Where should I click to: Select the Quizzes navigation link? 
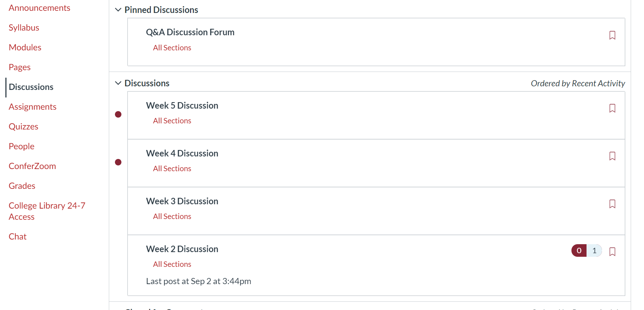(23, 127)
